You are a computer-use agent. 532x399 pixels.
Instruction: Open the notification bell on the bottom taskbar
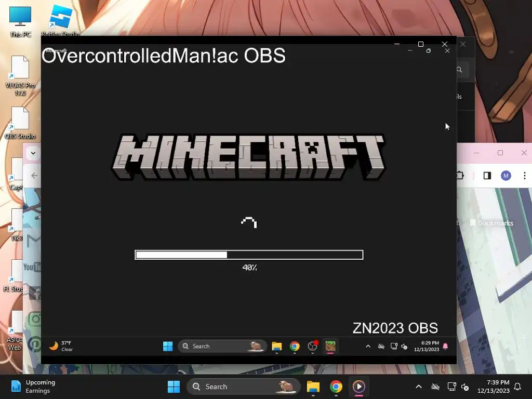coord(518,387)
